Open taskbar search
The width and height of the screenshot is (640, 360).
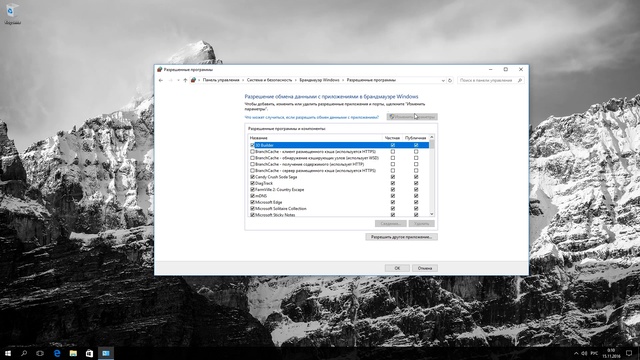[x=24, y=353]
